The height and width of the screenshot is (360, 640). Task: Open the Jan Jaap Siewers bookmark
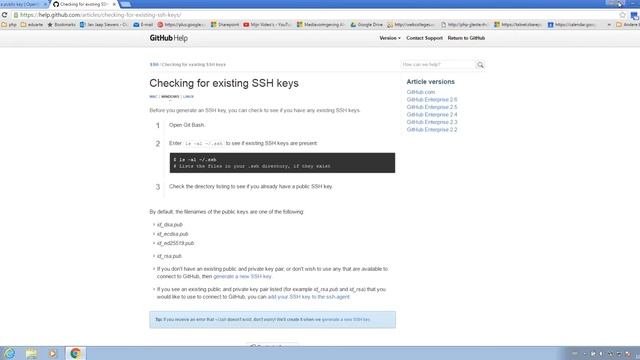pos(104,24)
